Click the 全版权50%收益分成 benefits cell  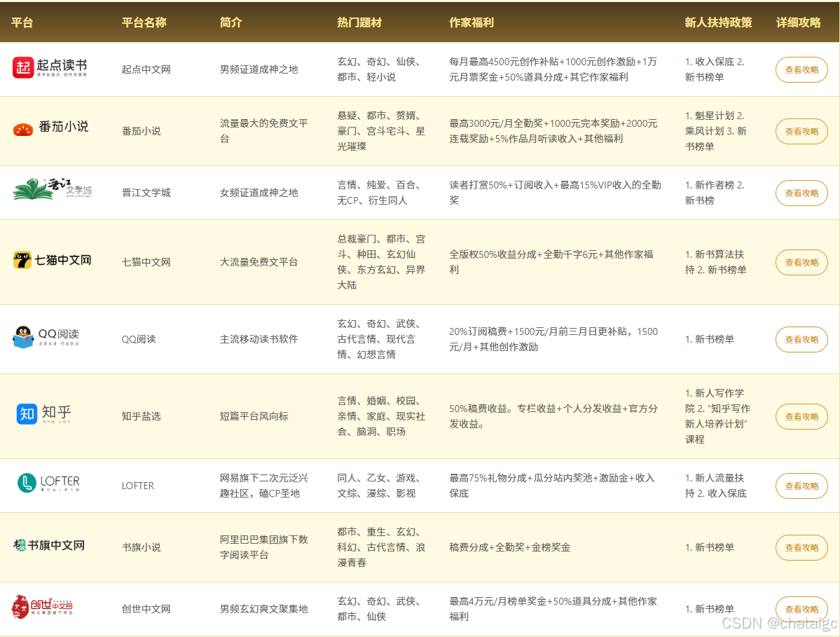551,263
